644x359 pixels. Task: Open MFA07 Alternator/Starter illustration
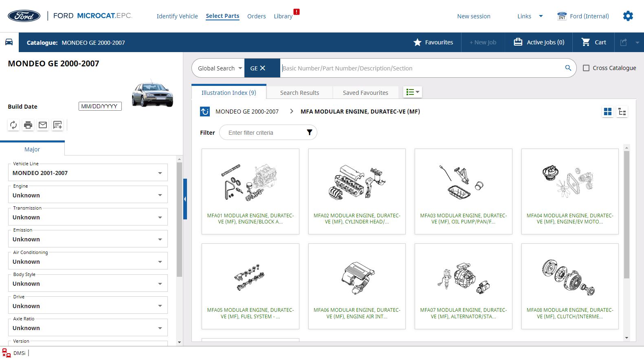point(464,286)
